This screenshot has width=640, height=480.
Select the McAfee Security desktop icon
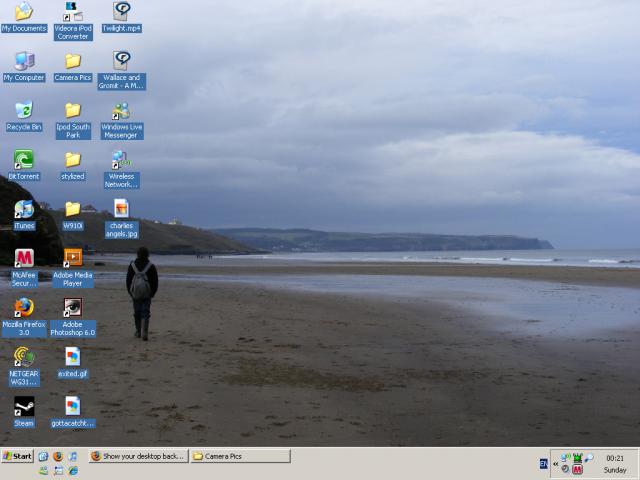23,258
